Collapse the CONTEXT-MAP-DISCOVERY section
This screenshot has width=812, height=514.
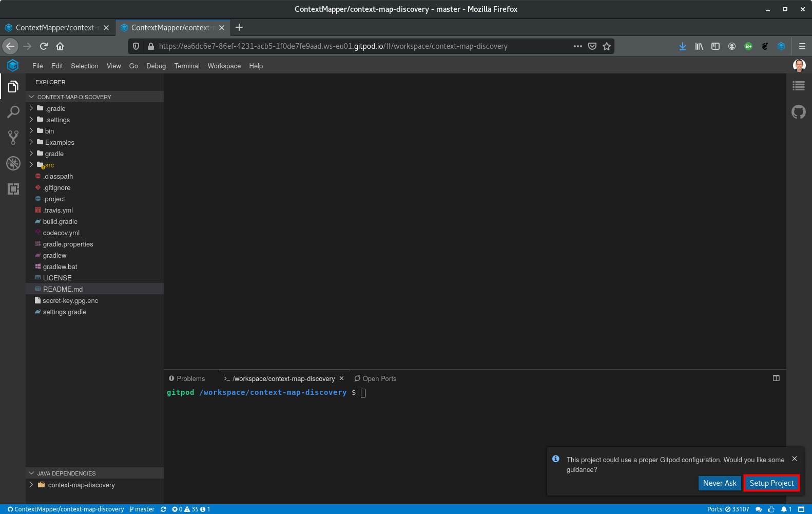coord(94,97)
